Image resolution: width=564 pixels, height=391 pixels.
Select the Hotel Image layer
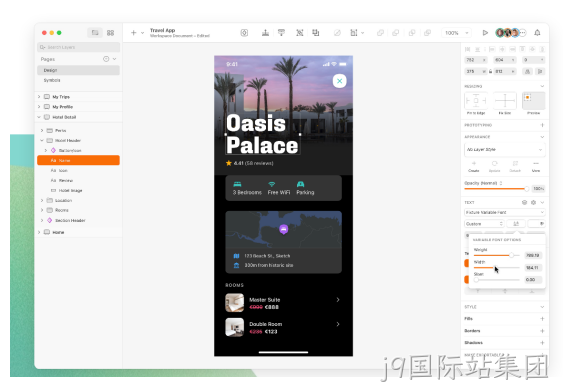70,190
